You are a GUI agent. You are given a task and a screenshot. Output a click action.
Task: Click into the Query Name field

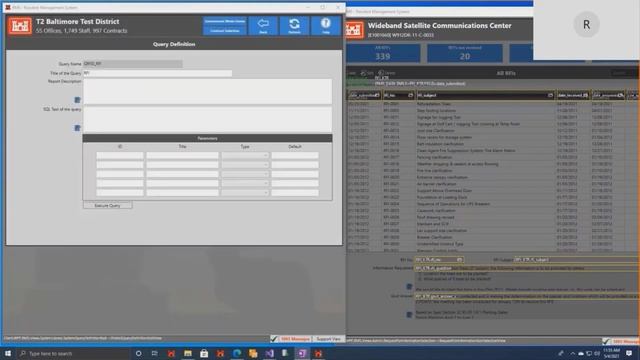point(133,64)
